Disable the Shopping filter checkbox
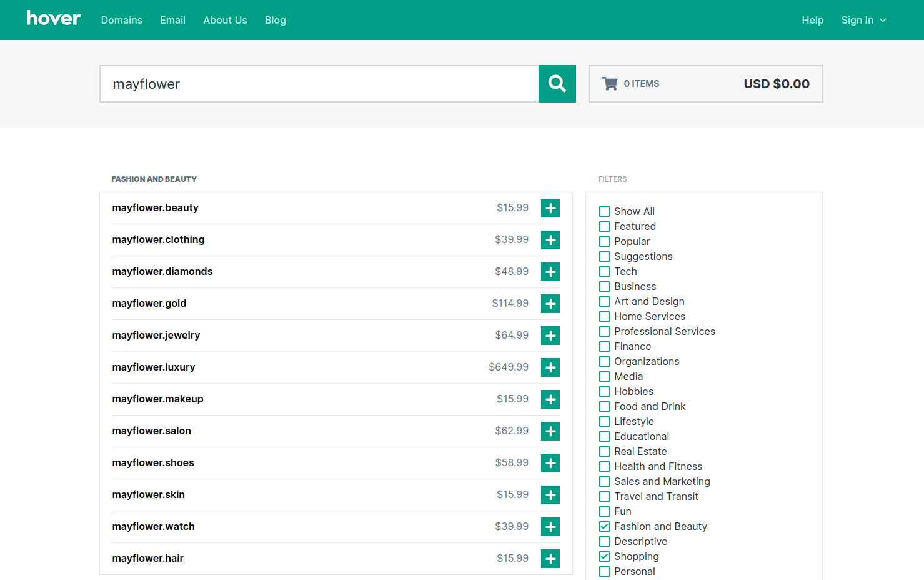The height and width of the screenshot is (580, 924). [x=604, y=557]
